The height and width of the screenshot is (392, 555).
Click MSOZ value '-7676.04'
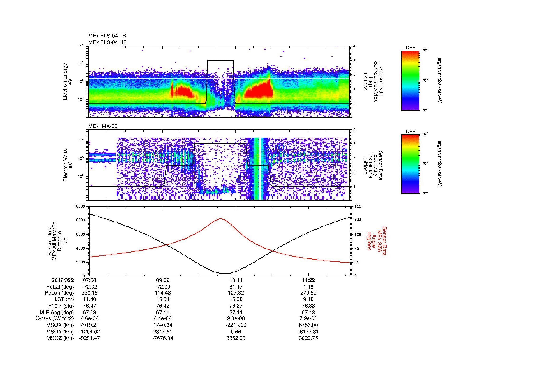(x=163, y=338)
